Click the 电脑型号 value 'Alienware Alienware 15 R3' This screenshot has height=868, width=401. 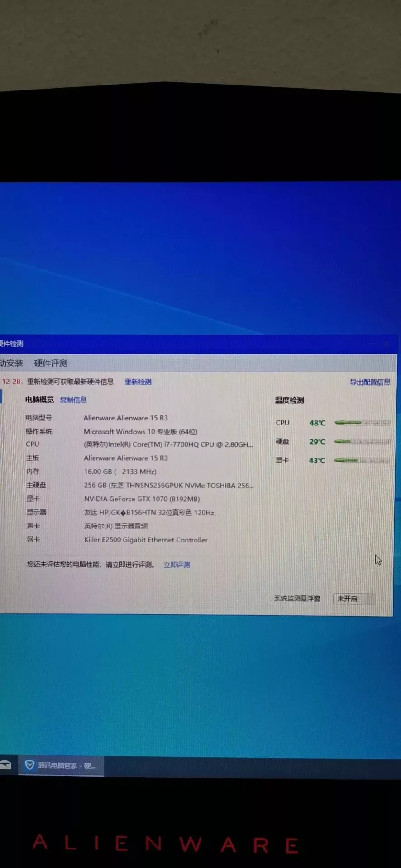tap(125, 418)
